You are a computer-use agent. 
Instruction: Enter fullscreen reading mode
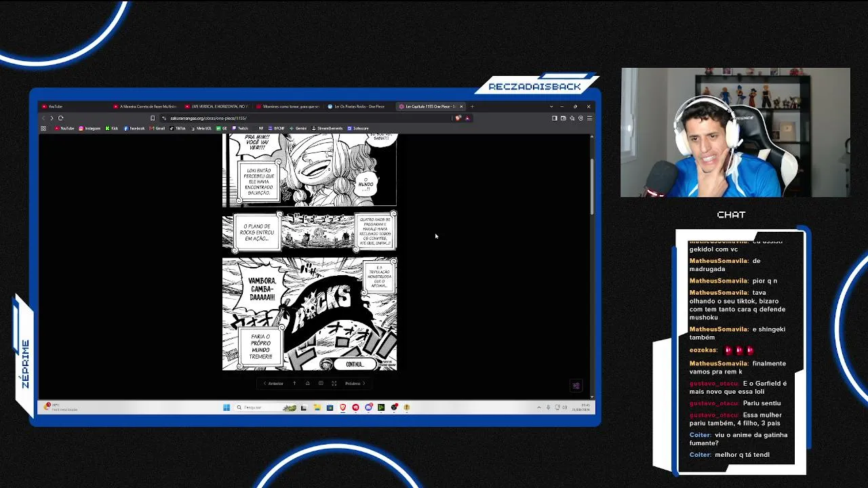click(334, 384)
